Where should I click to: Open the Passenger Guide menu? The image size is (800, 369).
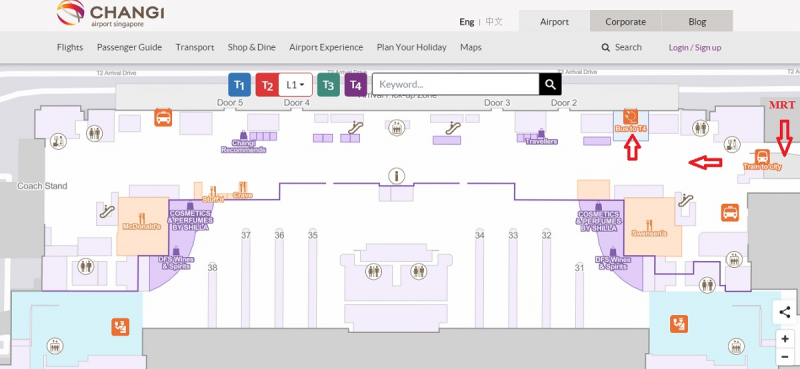(130, 47)
